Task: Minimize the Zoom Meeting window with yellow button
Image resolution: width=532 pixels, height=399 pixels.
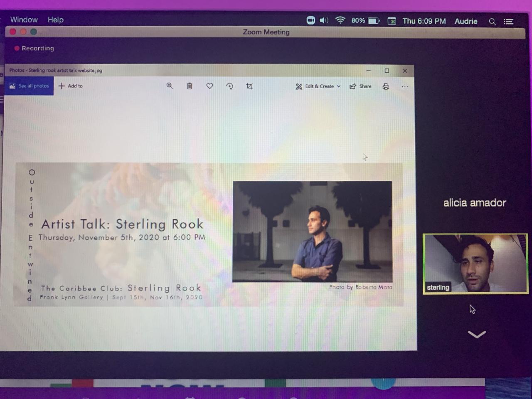Action: pos(23,32)
